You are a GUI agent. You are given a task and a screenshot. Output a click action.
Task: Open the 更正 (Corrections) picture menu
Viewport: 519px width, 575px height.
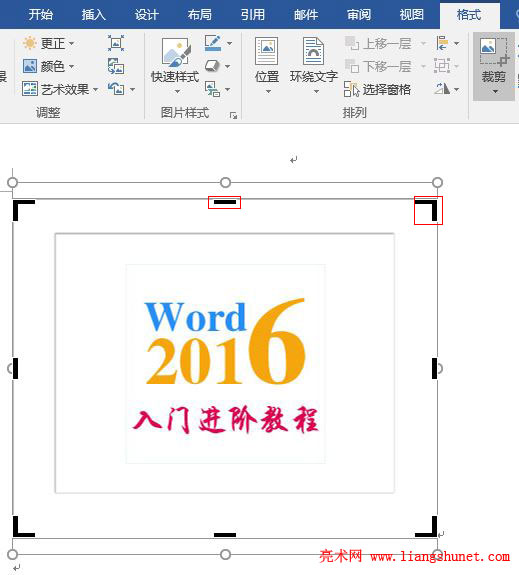pyautogui.click(x=49, y=43)
